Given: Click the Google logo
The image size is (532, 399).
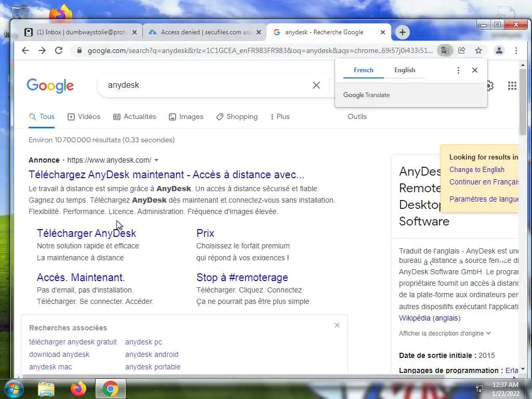Looking at the screenshot, I should click(x=50, y=86).
